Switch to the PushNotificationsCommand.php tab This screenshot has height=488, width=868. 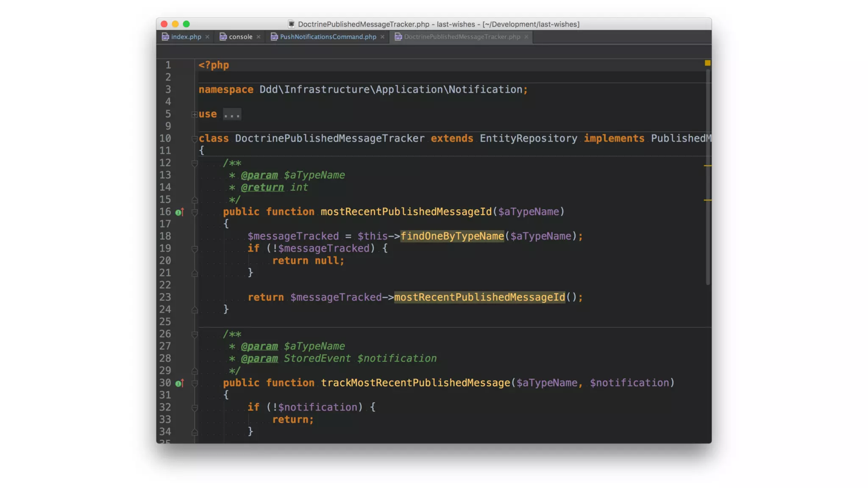[x=328, y=37]
